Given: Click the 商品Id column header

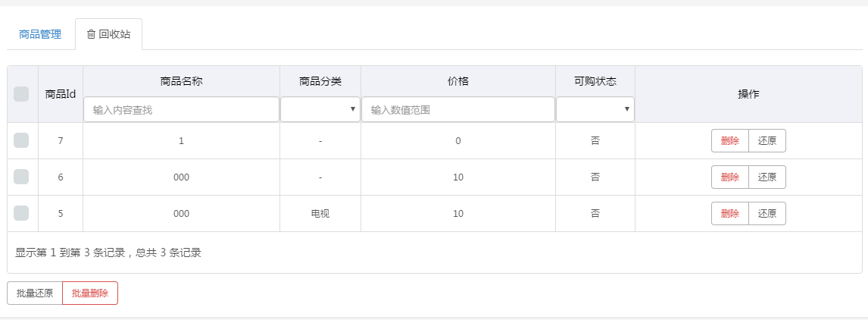Looking at the screenshot, I should (61, 94).
